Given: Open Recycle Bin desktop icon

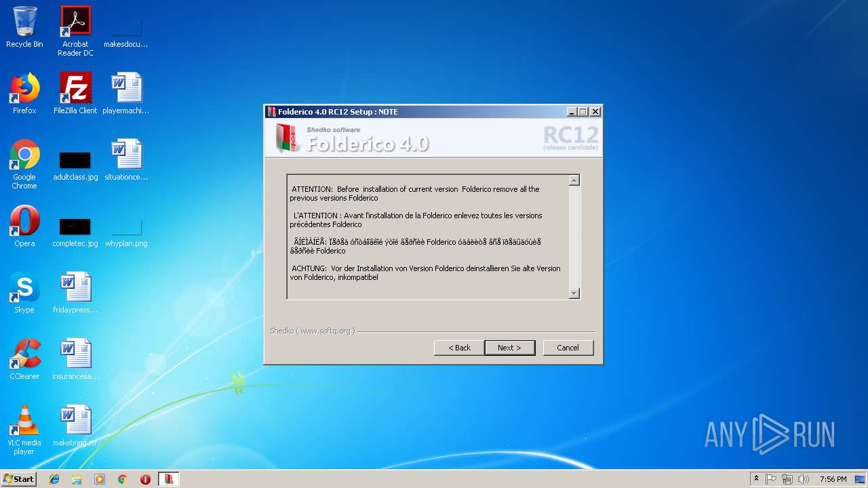Looking at the screenshot, I should click(x=24, y=27).
